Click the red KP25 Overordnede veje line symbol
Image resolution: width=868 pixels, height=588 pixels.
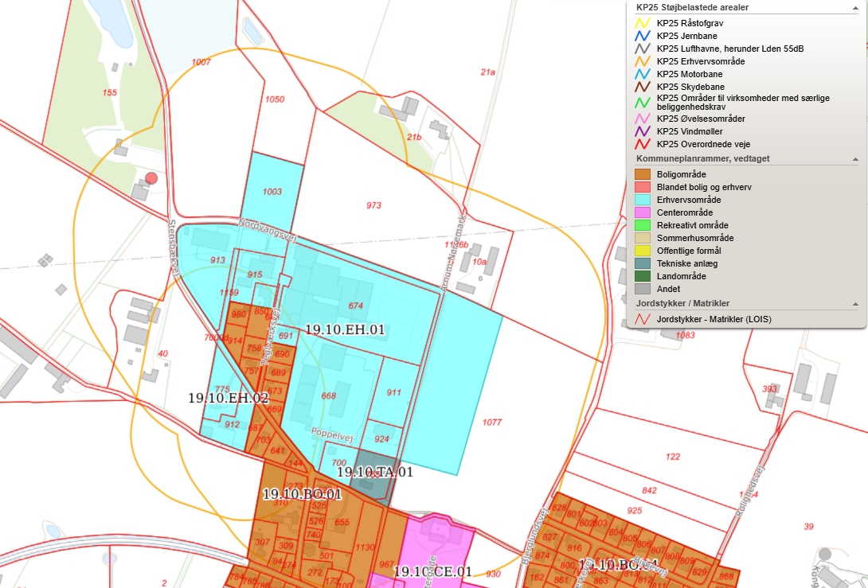(643, 144)
